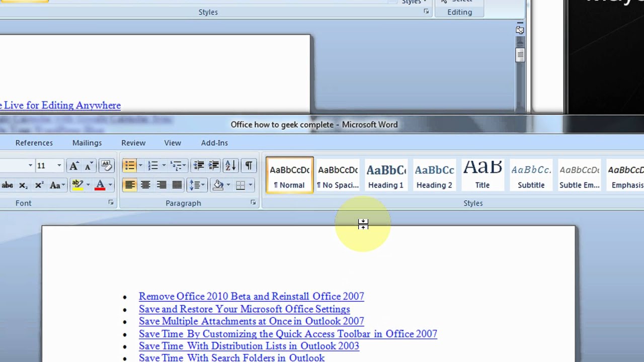Click the Borders icon
This screenshot has height=362, width=644.
[x=240, y=185]
